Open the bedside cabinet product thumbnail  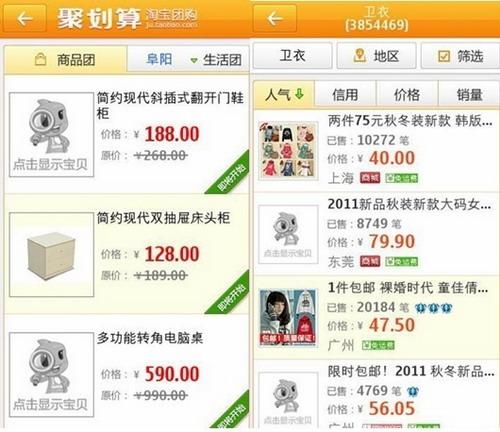[x=51, y=255]
